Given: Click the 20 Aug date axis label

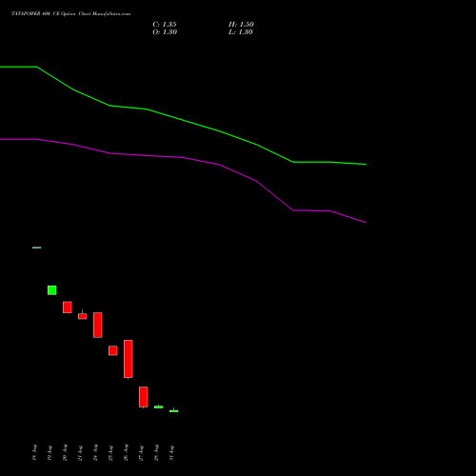Looking at the screenshot, I should coord(65,452).
